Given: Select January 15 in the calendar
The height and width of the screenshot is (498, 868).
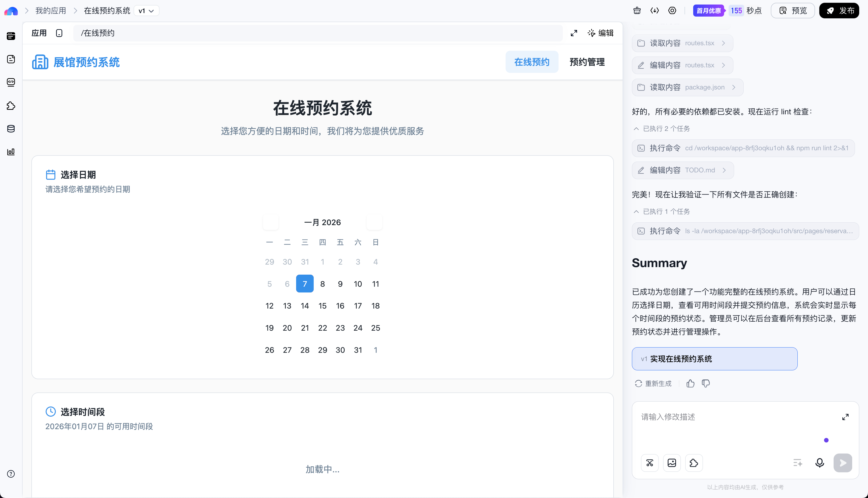Looking at the screenshot, I should [x=322, y=306].
